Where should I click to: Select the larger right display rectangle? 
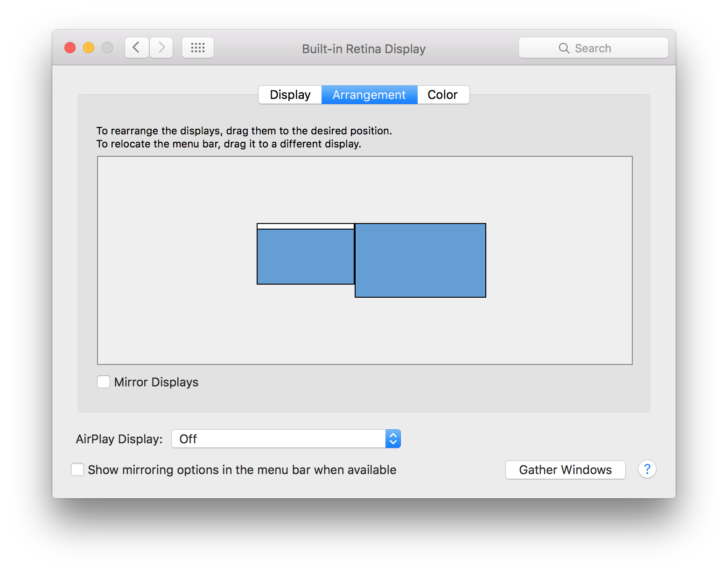coord(420,260)
